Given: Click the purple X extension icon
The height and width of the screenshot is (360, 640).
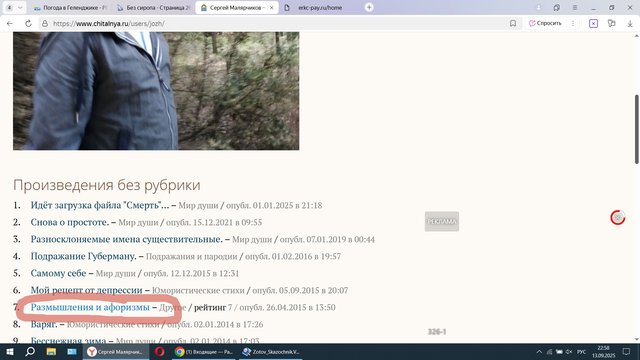Looking at the screenshot, I should click(593, 24).
